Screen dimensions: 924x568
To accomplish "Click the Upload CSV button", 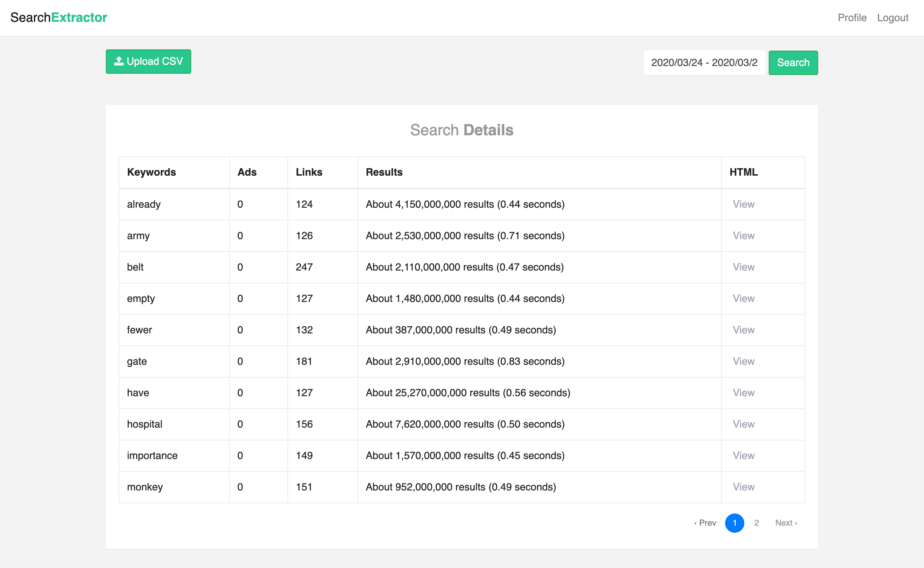I will click(148, 61).
